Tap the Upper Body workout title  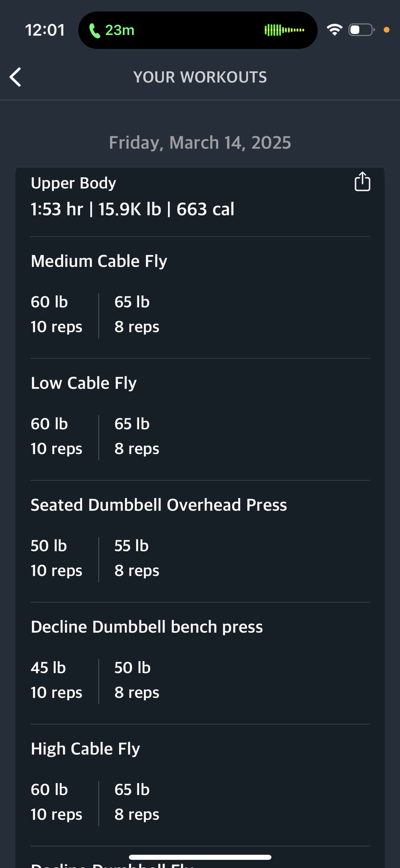point(73,183)
